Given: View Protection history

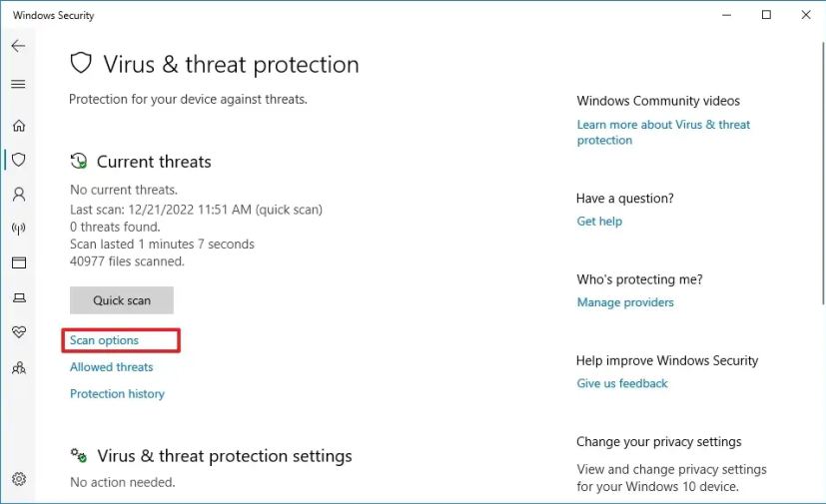Looking at the screenshot, I should pyautogui.click(x=118, y=394).
